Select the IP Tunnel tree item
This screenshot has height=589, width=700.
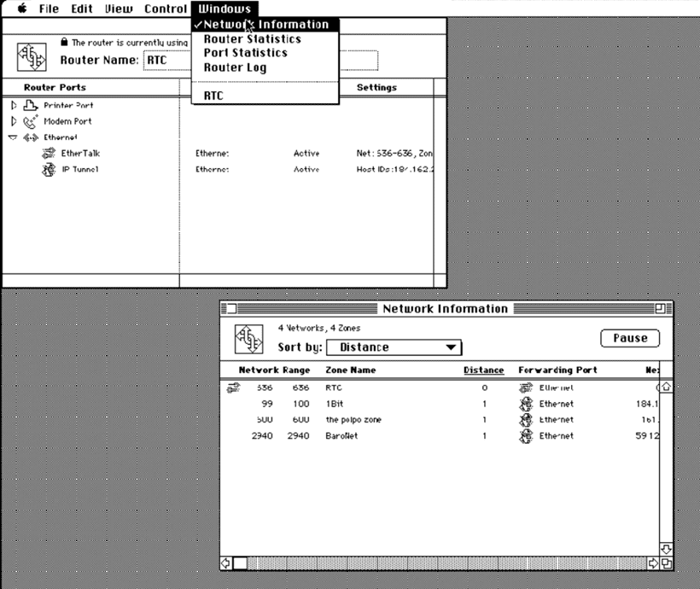point(80,170)
